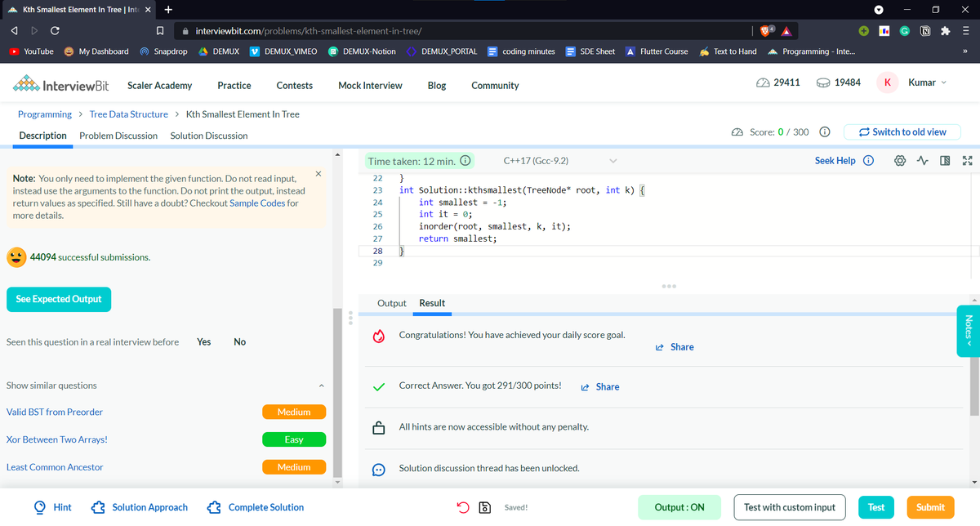980x526 pixels.
Task: Collapse the Show similar questions section
Action: click(321, 386)
